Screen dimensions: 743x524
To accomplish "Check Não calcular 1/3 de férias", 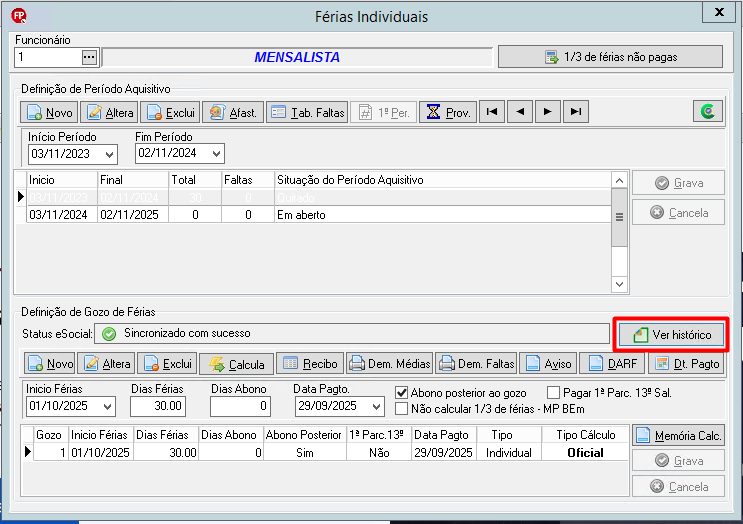I will point(401,408).
